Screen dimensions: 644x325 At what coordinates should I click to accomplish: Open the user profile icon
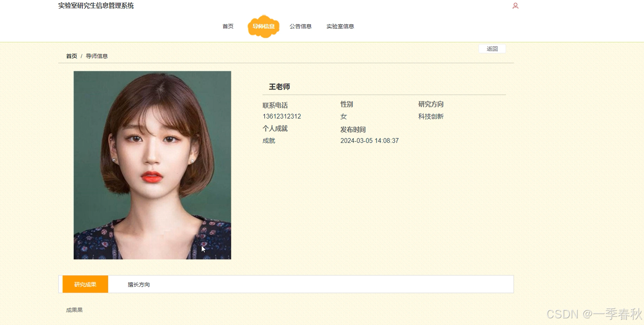[x=515, y=6]
